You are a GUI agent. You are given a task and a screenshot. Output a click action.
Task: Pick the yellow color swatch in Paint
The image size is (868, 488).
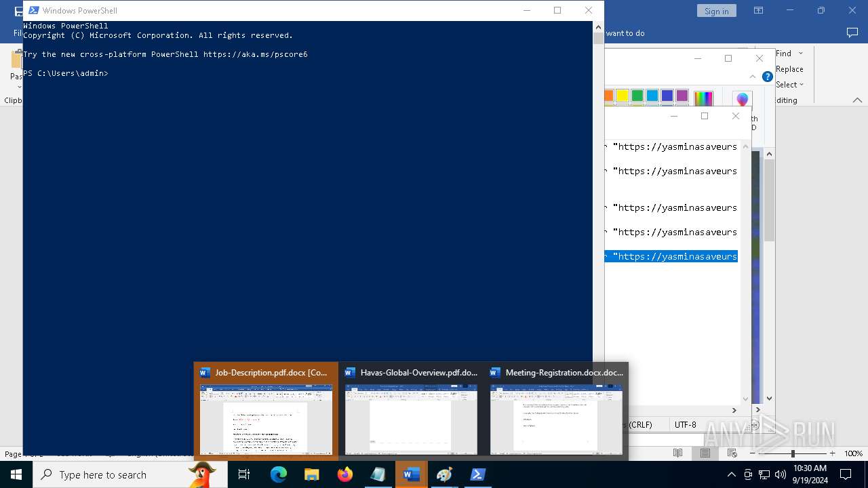click(x=623, y=96)
